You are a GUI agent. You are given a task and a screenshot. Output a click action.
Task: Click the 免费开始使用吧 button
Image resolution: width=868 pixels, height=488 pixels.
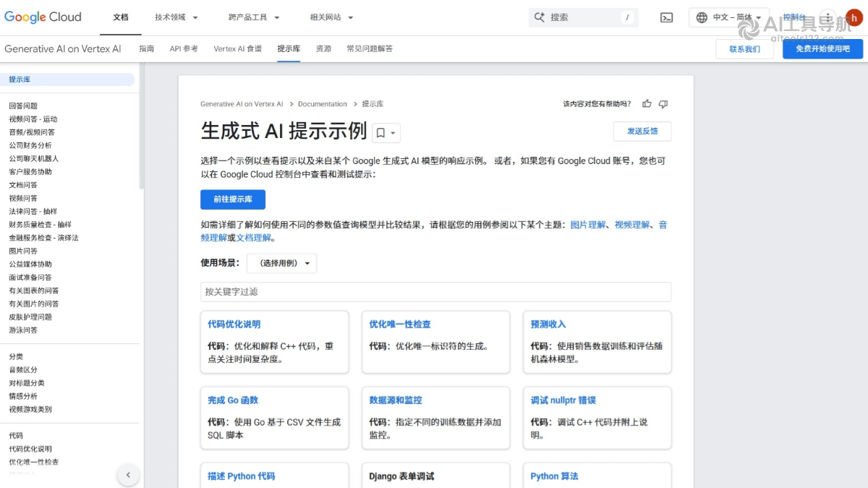click(822, 49)
